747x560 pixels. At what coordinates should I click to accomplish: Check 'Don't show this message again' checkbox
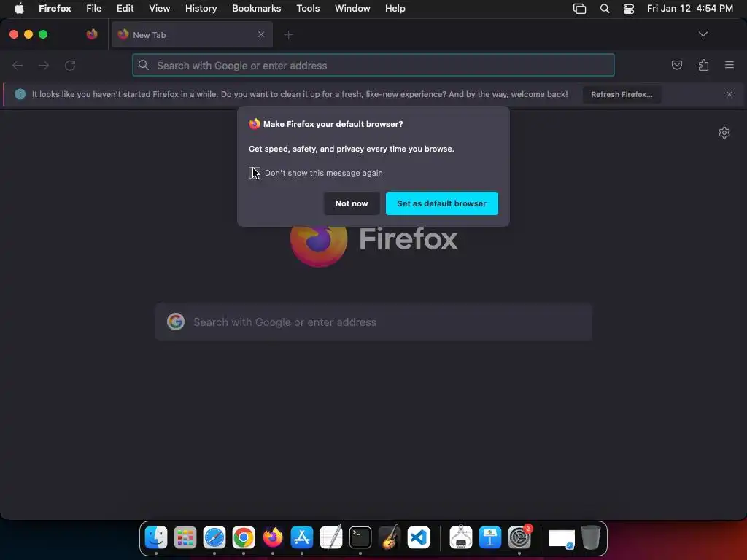coord(255,173)
